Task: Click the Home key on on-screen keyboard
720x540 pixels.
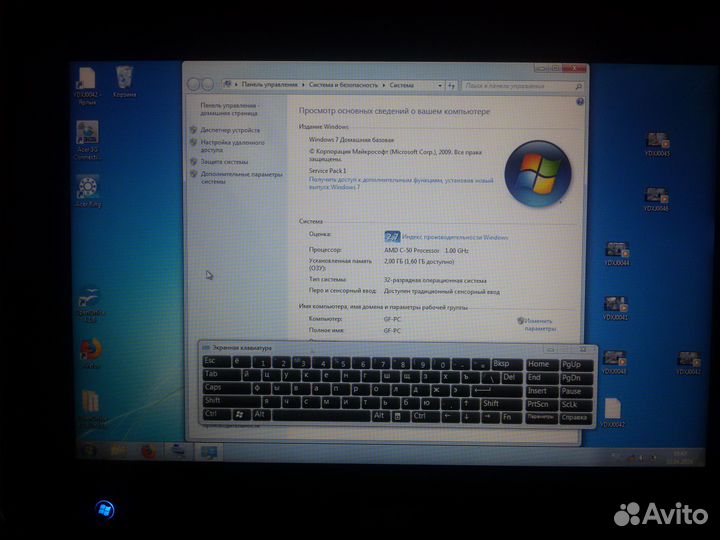Action: click(541, 365)
